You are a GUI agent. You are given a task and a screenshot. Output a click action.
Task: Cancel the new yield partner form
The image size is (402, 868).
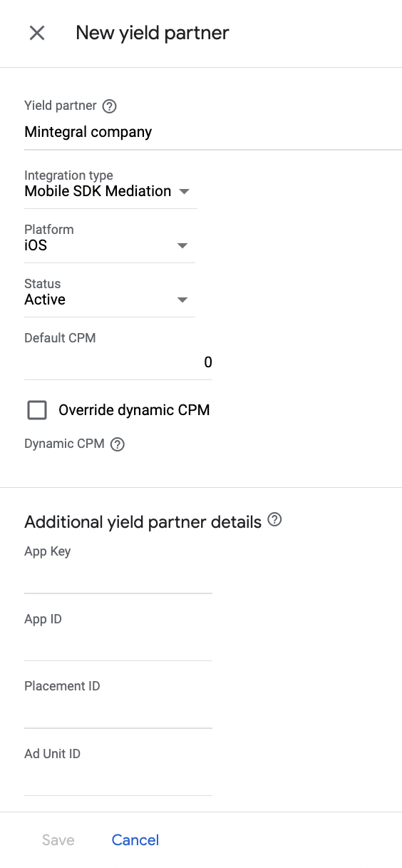[x=135, y=840]
